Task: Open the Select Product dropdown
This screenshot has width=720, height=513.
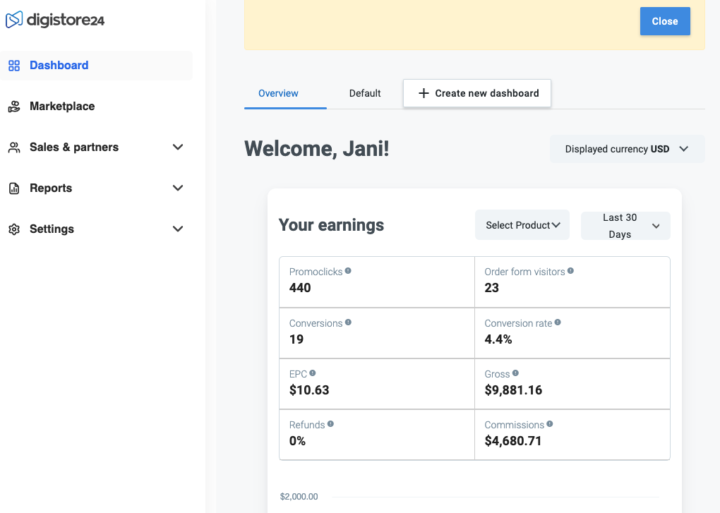Action: [x=522, y=225]
